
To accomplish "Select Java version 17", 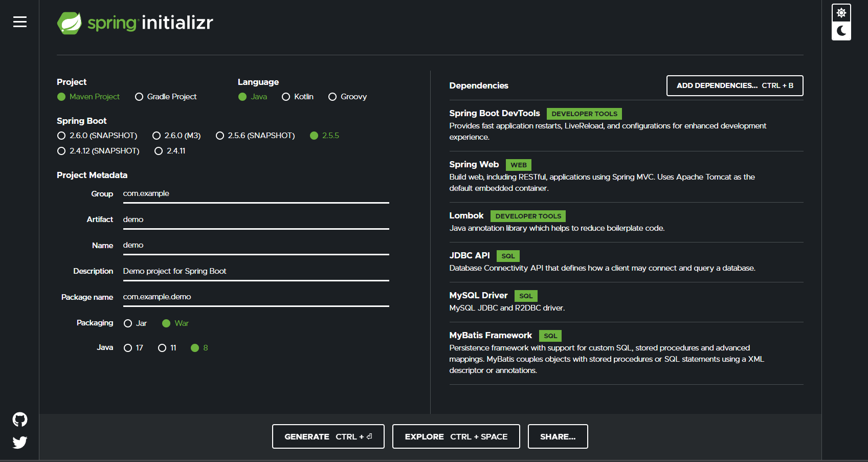I will [x=133, y=348].
